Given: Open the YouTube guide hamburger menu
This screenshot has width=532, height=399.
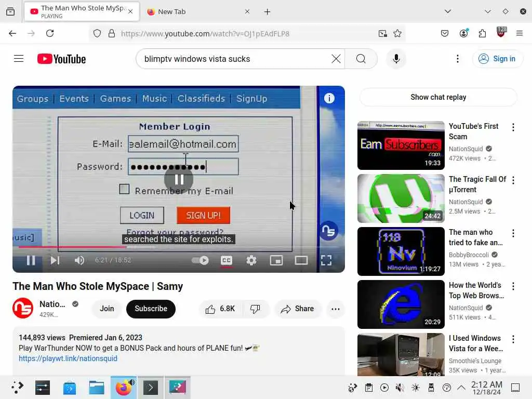Looking at the screenshot, I should point(19,59).
